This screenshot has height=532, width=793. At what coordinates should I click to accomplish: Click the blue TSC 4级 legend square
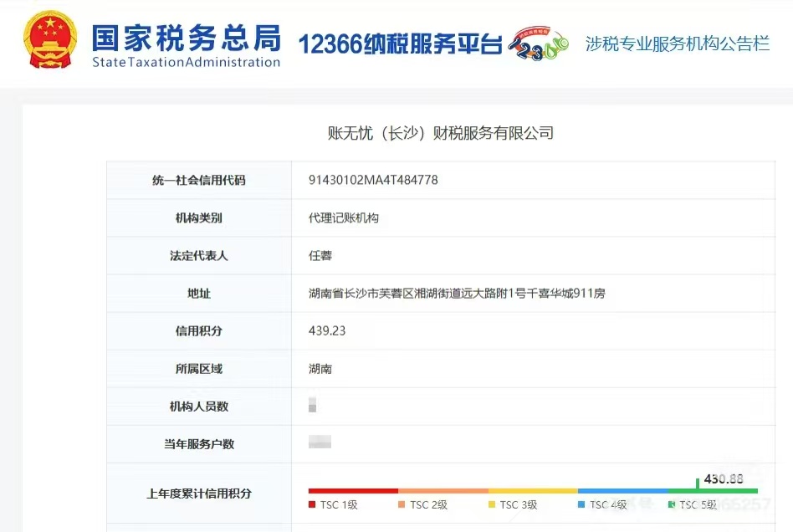(x=581, y=505)
